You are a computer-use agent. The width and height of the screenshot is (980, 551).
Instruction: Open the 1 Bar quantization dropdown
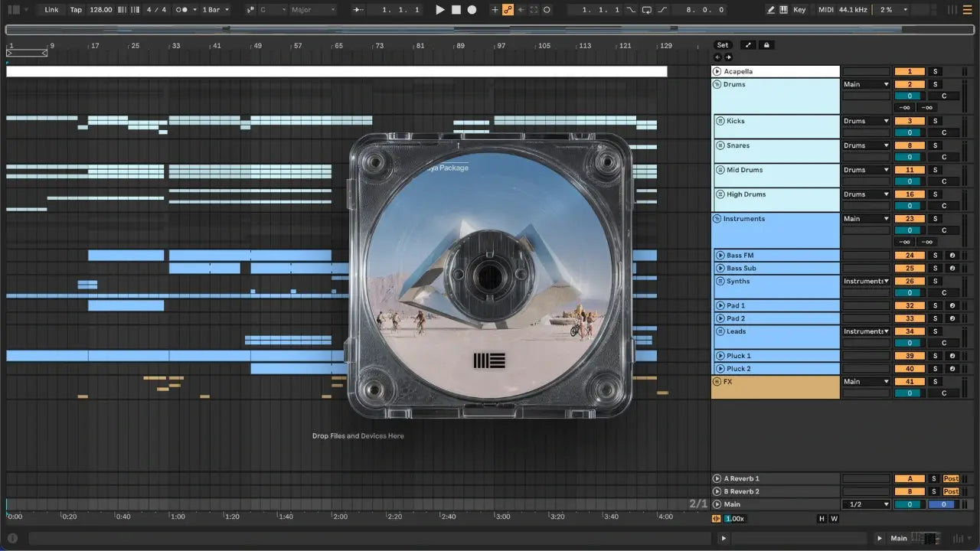[214, 10]
